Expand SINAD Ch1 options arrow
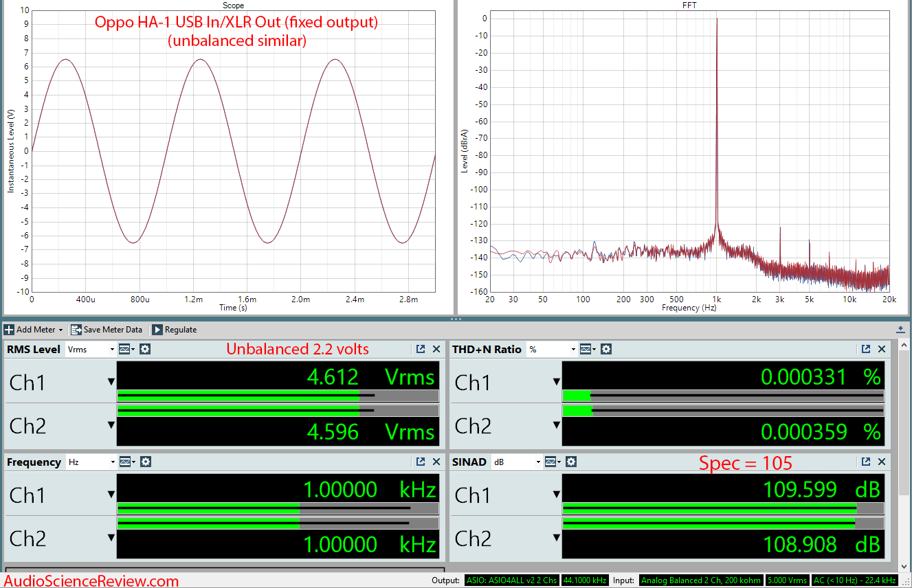Viewport: 912px width, 588px height. 556,495
